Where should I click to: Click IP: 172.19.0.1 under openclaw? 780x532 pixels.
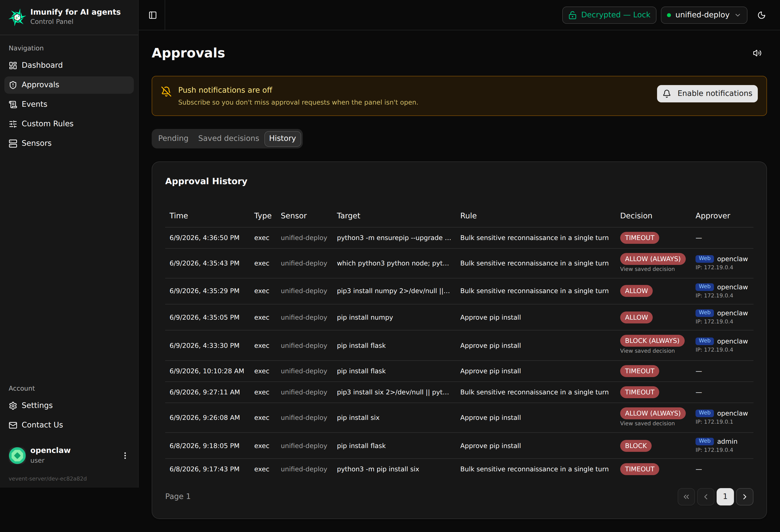click(x=714, y=421)
